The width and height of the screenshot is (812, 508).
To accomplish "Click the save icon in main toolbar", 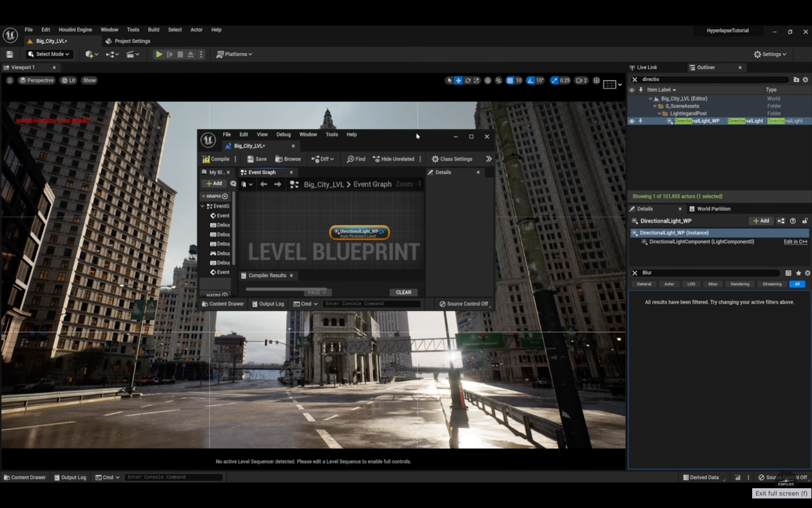I will tap(9, 54).
